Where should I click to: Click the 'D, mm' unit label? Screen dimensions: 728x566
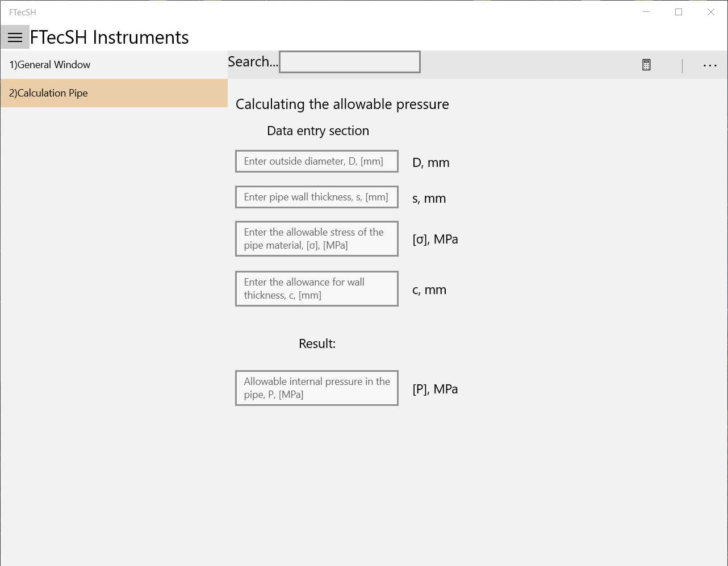point(431,163)
